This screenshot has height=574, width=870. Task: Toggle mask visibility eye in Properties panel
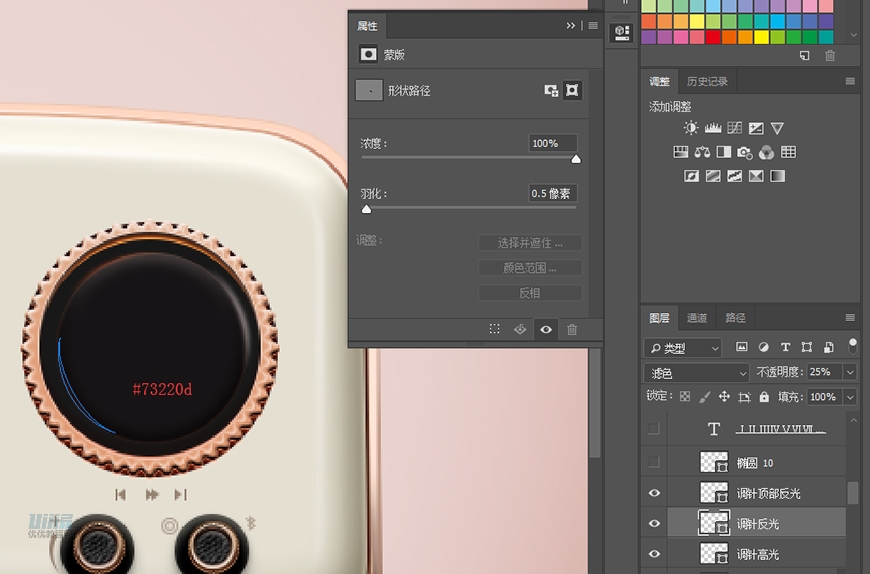coord(546,329)
